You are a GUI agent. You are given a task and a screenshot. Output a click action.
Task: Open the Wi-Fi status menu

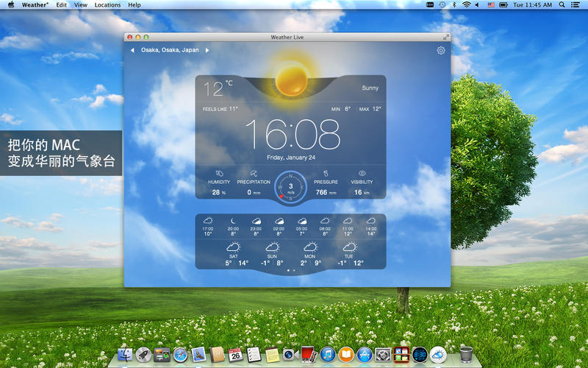[466, 5]
